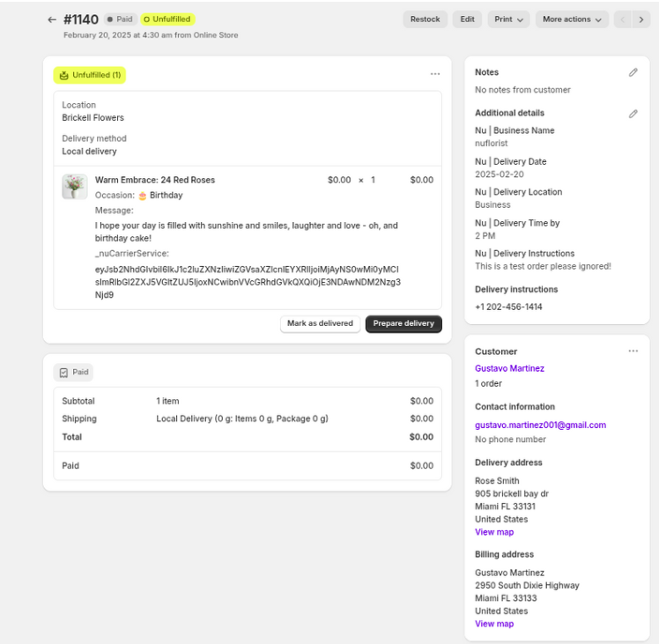Open View map under Billing address
Screen dimensions: 659x644
point(494,624)
